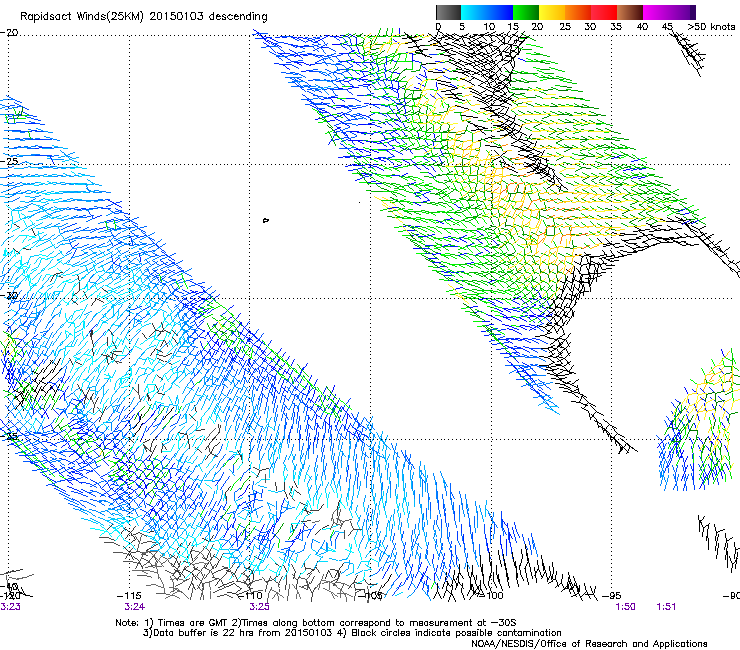The width and height of the screenshot is (740, 650).
Task: Click the '20' label under the color bar
Action: [537, 27]
